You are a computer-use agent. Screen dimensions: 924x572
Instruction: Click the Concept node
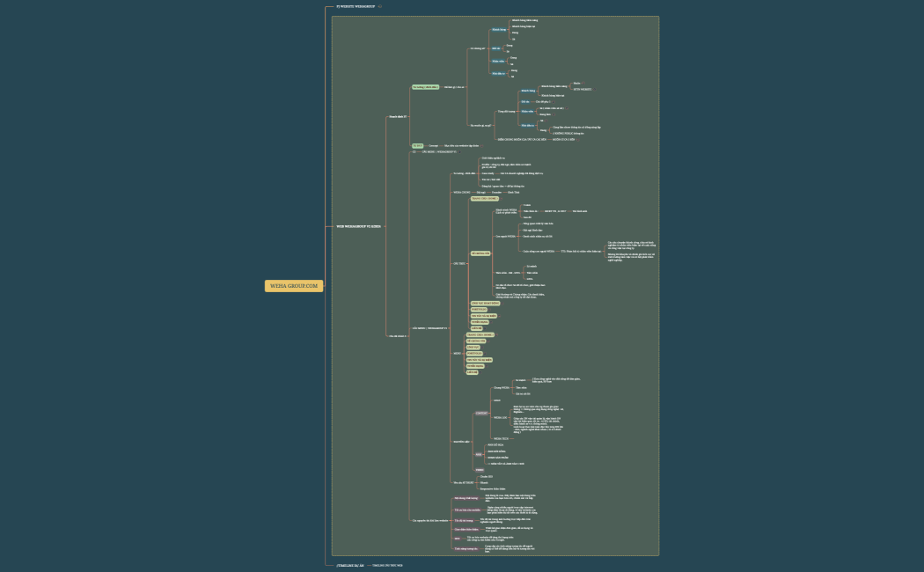(433, 145)
